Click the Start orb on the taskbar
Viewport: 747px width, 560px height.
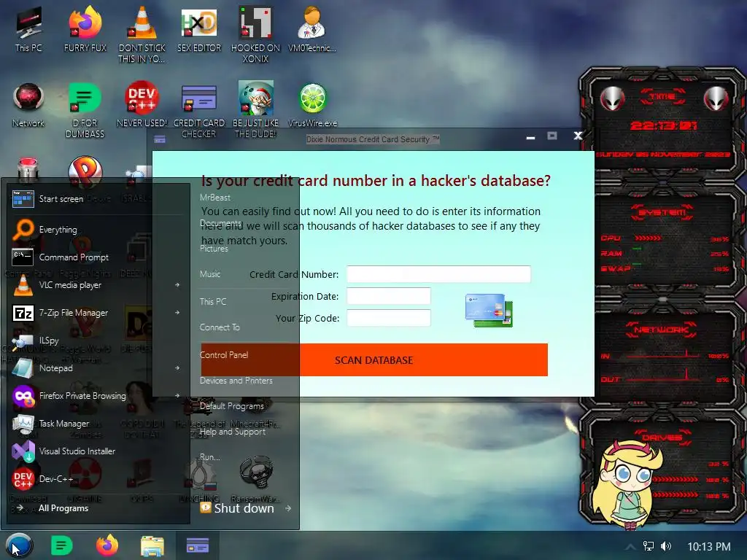[19, 545]
